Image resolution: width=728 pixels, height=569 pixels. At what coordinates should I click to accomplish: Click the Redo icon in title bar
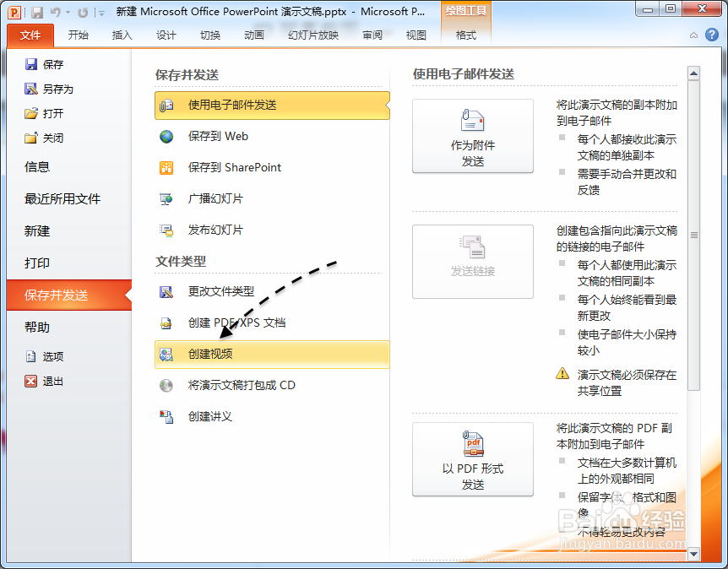tap(83, 12)
